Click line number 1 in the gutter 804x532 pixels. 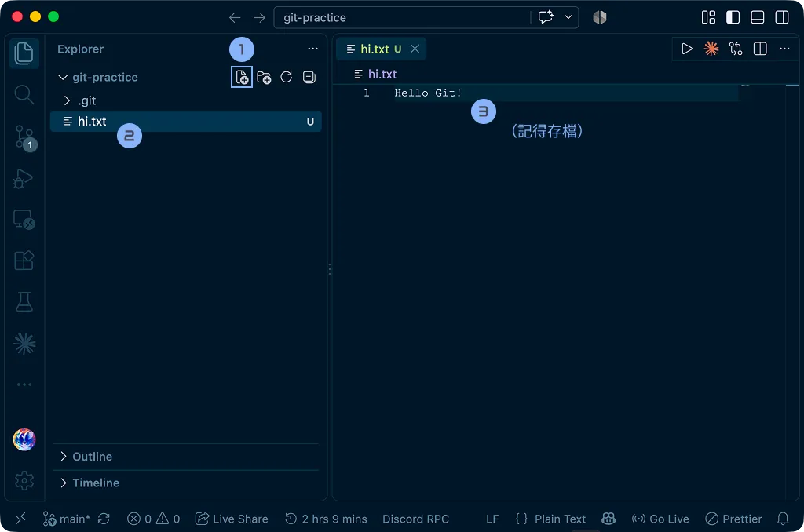[x=366, y=93]
